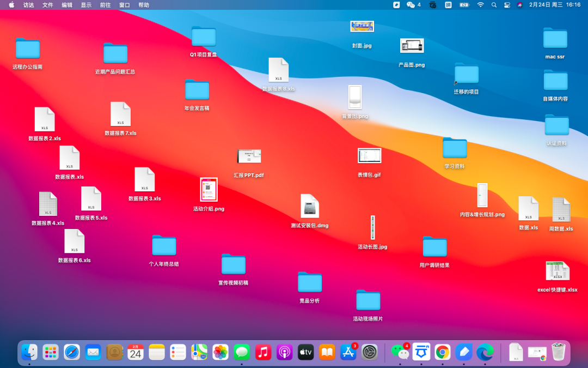Screen dimensions: 588x368
Task: Open Finder in the Dock
Action: 29,352
